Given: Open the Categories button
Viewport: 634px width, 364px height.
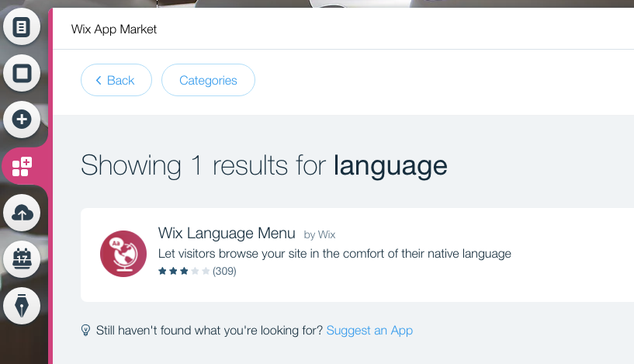Looking at the screenshot, I should (208, 80).
